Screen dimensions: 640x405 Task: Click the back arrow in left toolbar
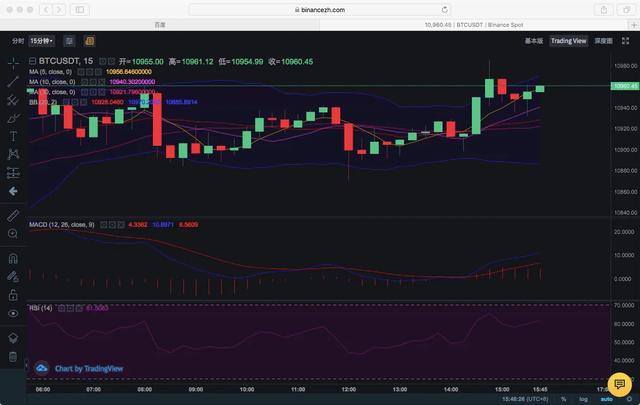coord(13,191)
